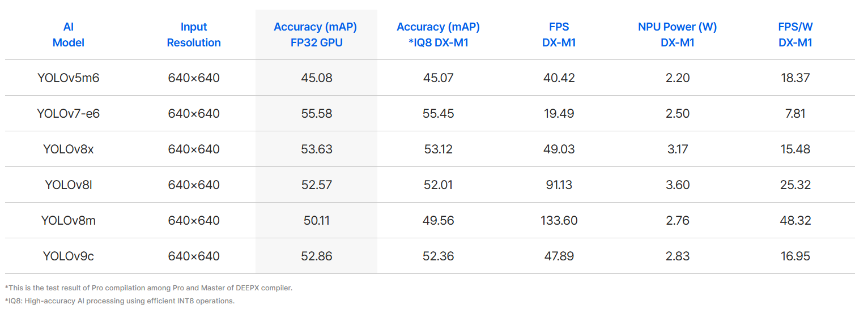Click the FPS/W DX-M1 column header
Viewport: 868px width, 313px height.
(795, 35)
